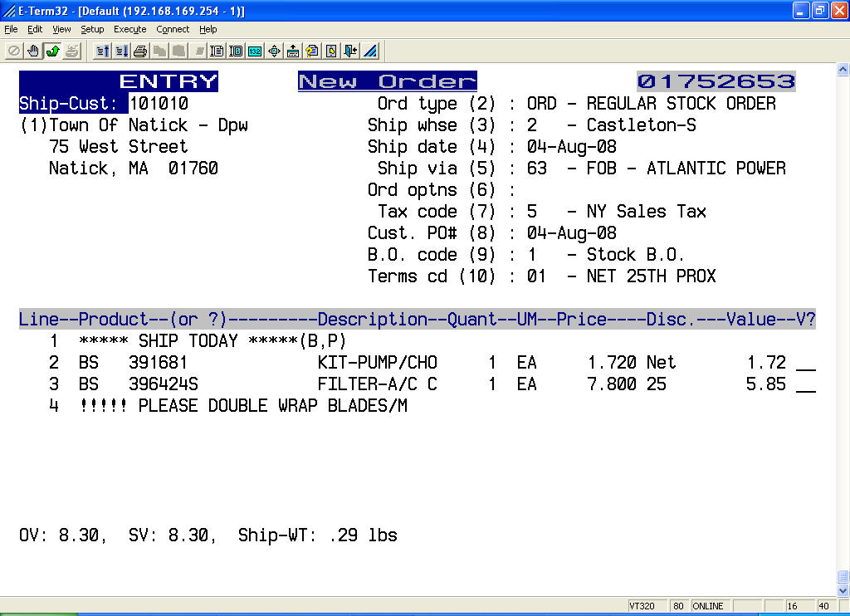
Task: Click the PLEASE DOUBLE WRAP BLADES/M note
Action: tap(272, 406)
